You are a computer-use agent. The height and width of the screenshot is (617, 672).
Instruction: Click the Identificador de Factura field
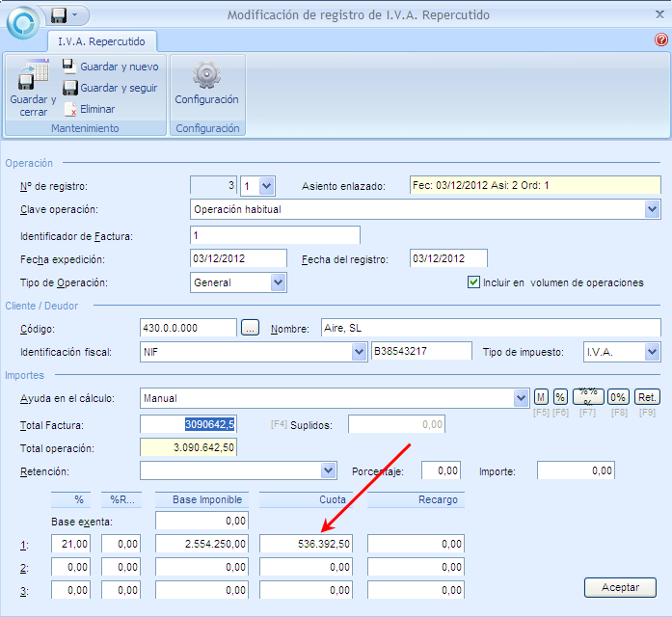pos(275,235)
